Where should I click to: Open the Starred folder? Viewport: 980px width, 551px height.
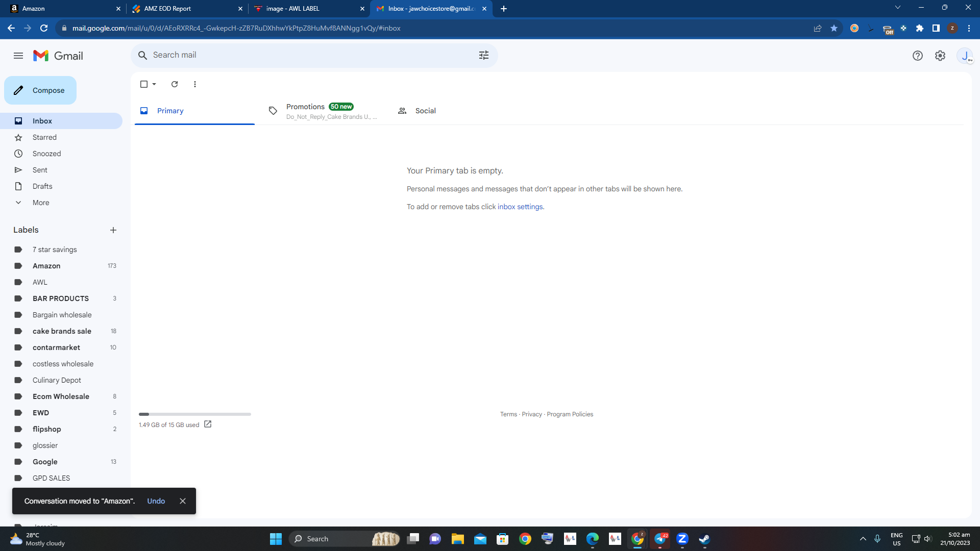pyautogui.click(x=61, y=137)
